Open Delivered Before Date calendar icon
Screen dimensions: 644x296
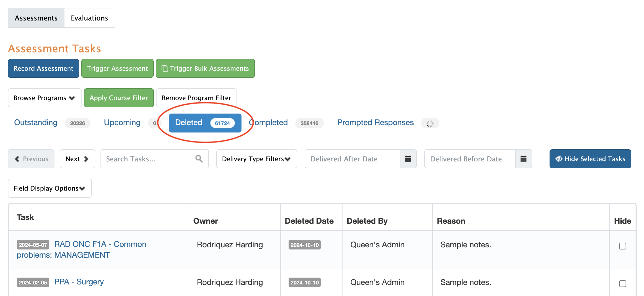523,159
